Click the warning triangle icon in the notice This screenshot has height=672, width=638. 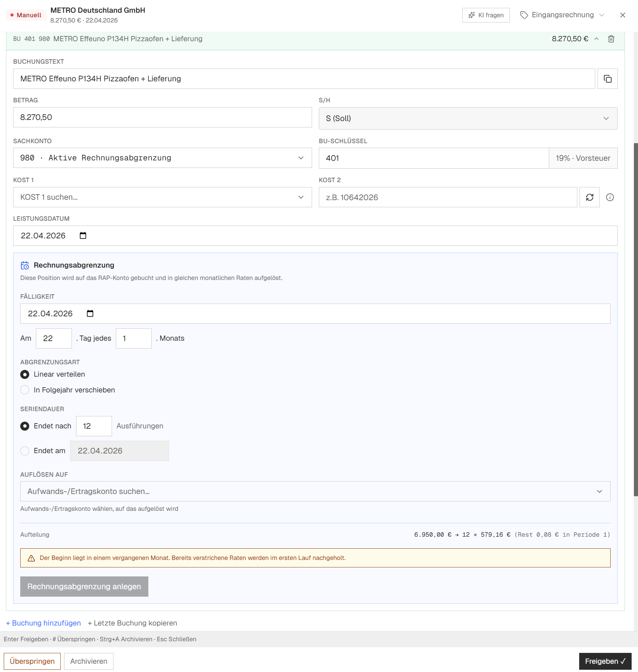pyautogui.click(x=31, y=558)
